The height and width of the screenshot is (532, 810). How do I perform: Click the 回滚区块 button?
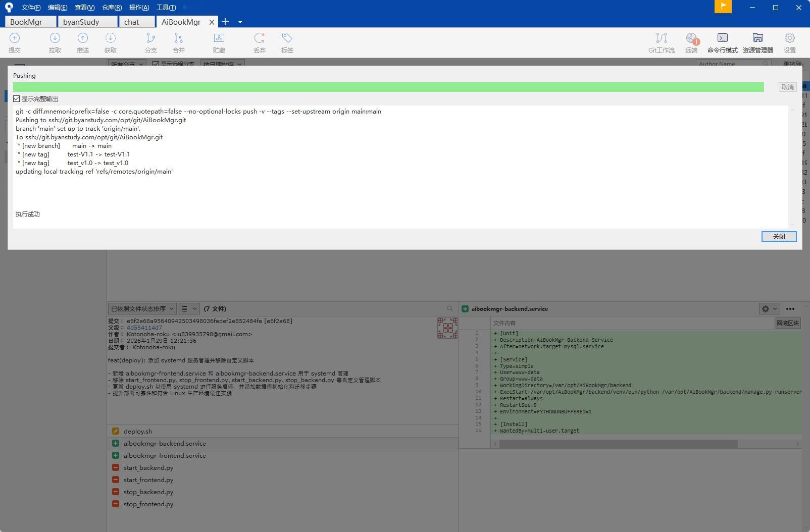pyautogui.click(x=787, y=323)
